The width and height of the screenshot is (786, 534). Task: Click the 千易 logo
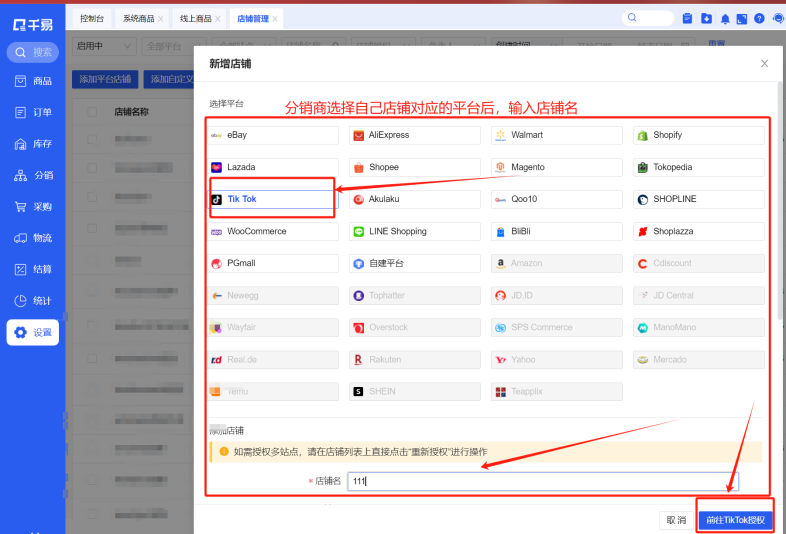[x=33, y=24]
